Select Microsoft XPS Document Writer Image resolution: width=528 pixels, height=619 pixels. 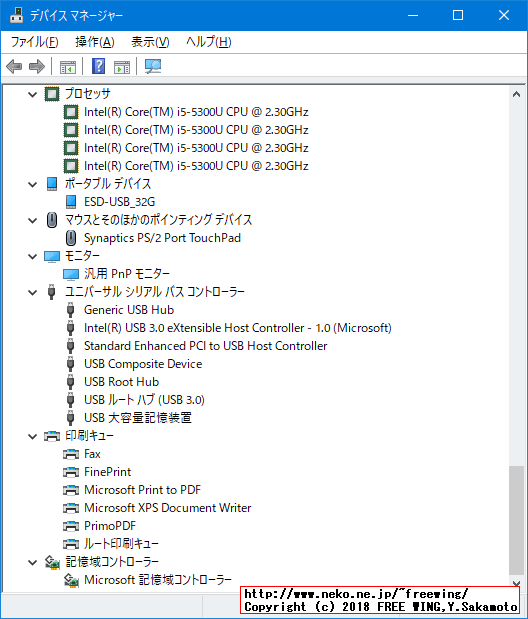click(x=167, y=508)
